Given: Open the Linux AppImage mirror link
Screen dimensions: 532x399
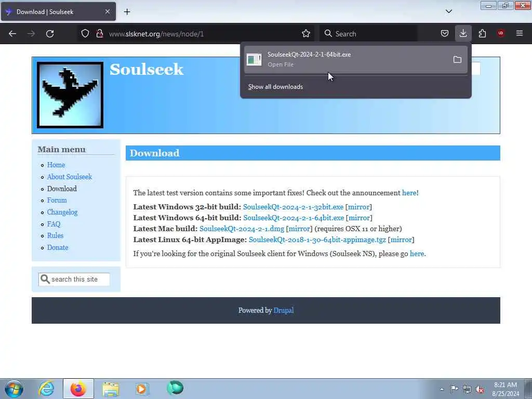Looking at the screenshot, I should tap(401, 240).
